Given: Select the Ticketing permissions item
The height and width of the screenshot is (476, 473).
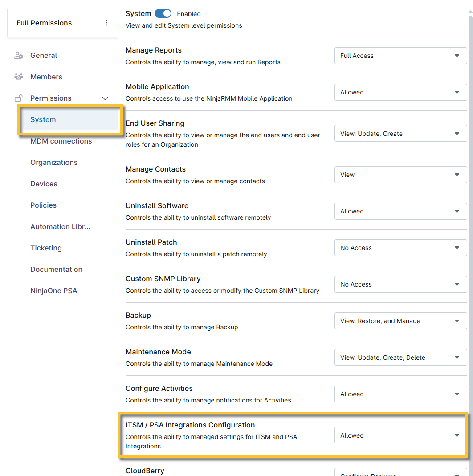Looking at the screenshot, I should tap(46, 248).
